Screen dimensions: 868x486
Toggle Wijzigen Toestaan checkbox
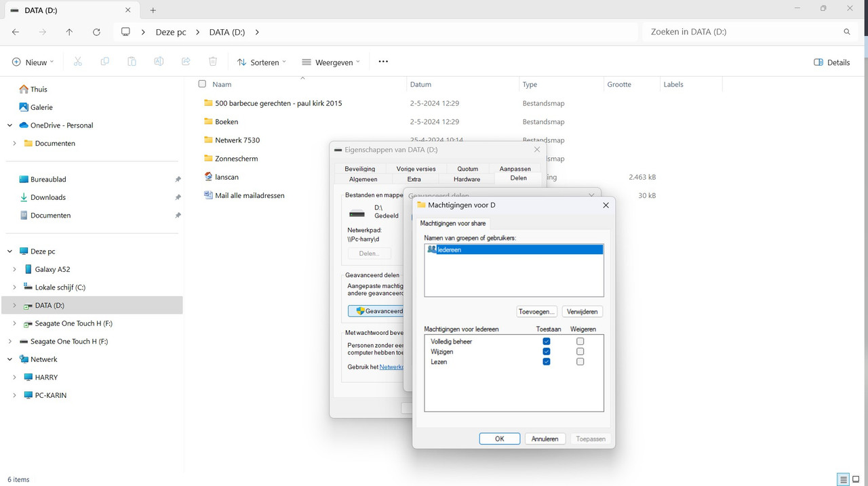547,352
